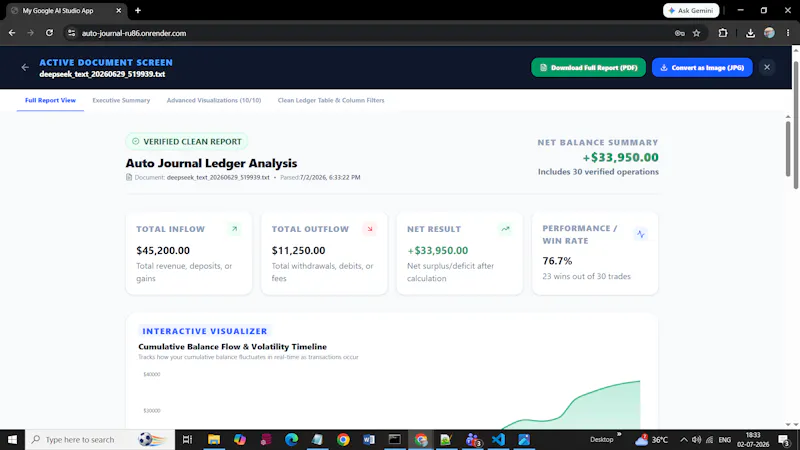The image size is (800, 450).
Task: Bookmark this page with the star
Action: pyautogui.click(x=696, y=33)
